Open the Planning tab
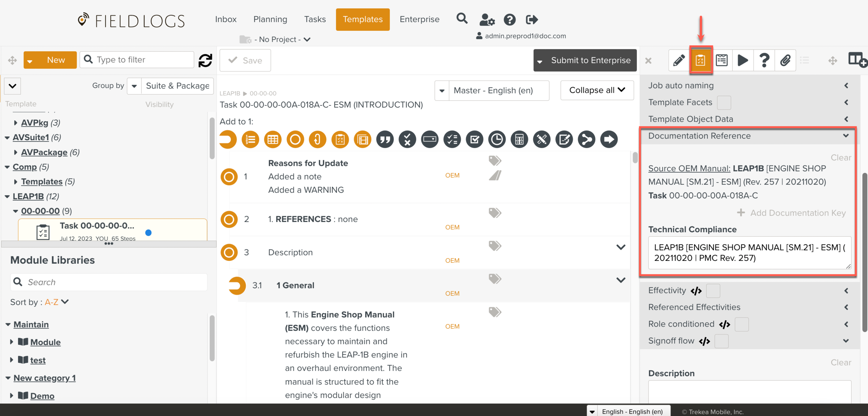Screen dimensions: 868x416 point(270,19)
